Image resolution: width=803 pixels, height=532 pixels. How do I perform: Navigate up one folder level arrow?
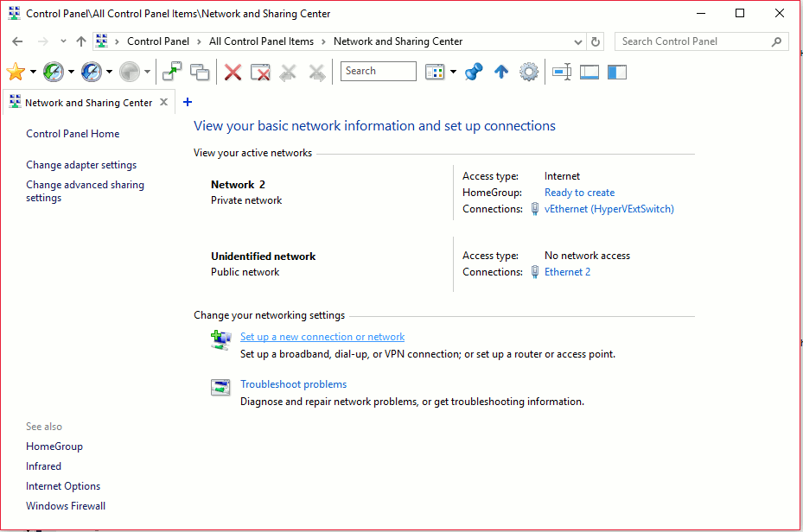[81, 41]
